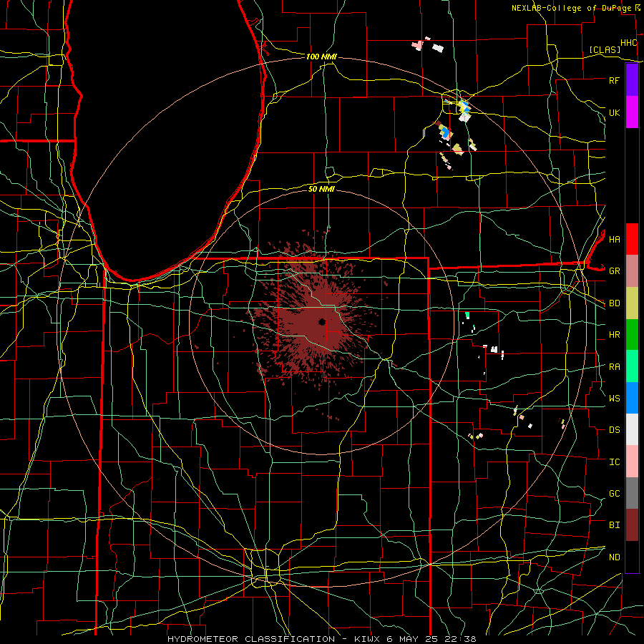Click the GC gray legend swatch
This screenshot has width=644, height=644.
click(x=632, y=493)
